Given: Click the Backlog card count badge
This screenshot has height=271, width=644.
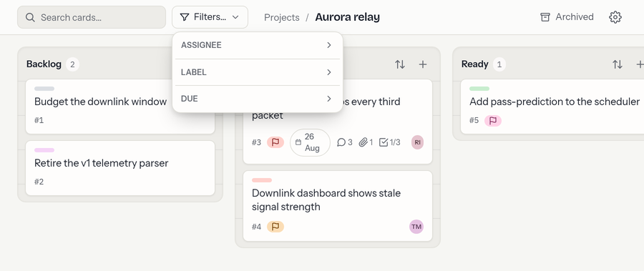Looking at the screenshot, I should [x=73, y=64].
